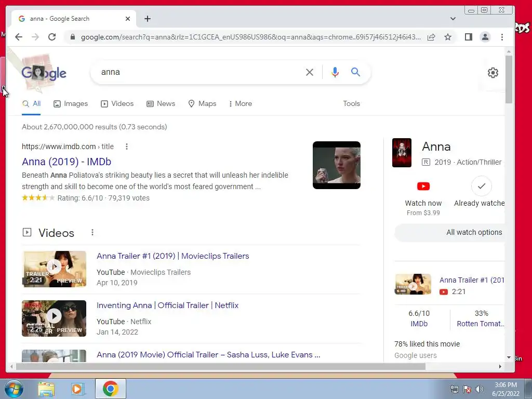Open the volume speaker tray icon
The image size is (532, 399).
coord(480,389)
